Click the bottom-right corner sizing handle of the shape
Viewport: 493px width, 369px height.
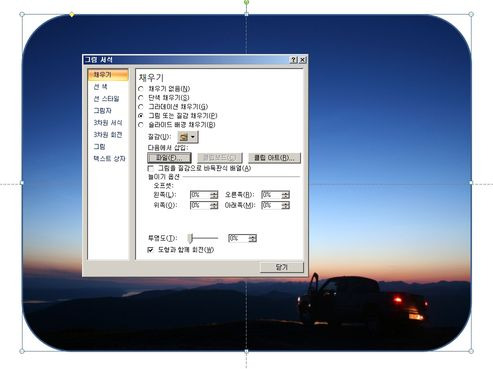coord(471,351)
